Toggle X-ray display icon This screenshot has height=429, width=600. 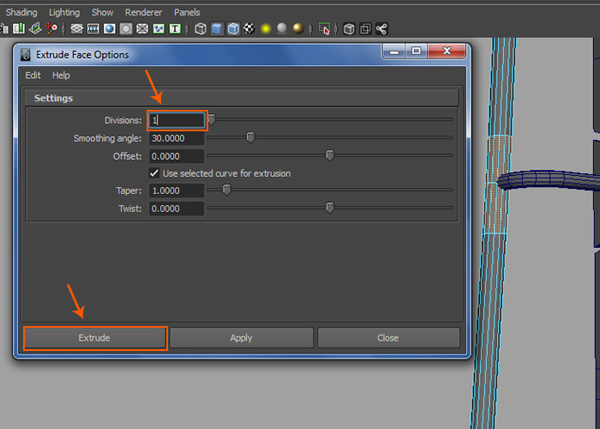pos(349,29)
